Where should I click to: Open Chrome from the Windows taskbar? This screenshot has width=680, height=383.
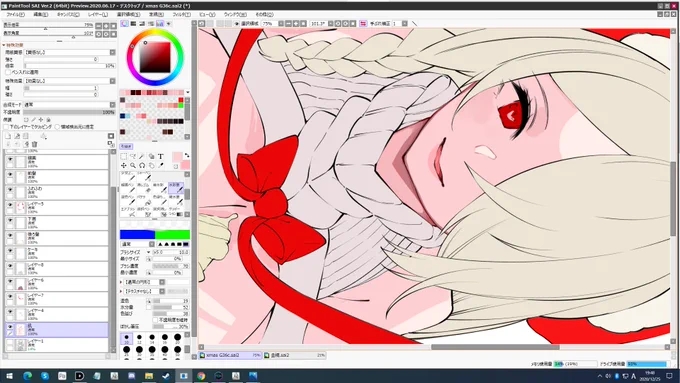tap(201, 376)
